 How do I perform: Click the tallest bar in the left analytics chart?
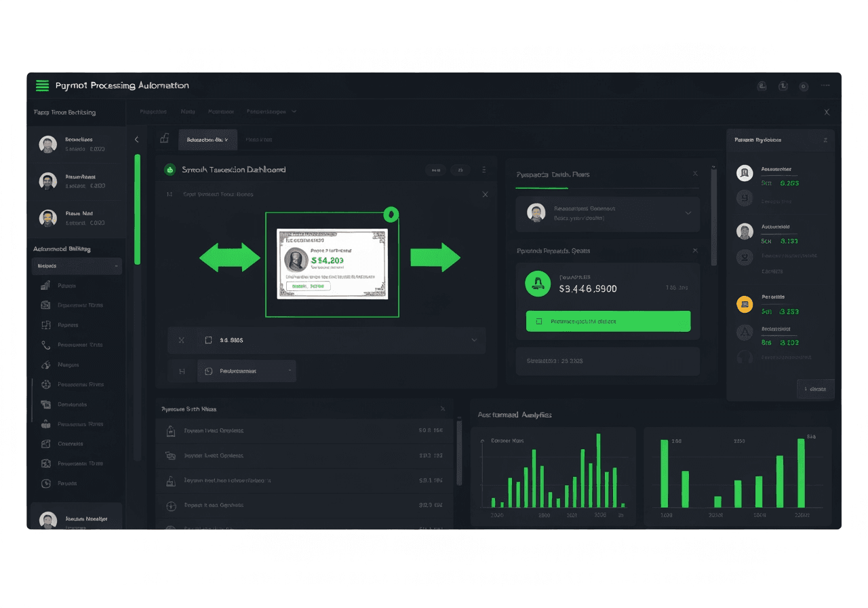click(598, 470)
